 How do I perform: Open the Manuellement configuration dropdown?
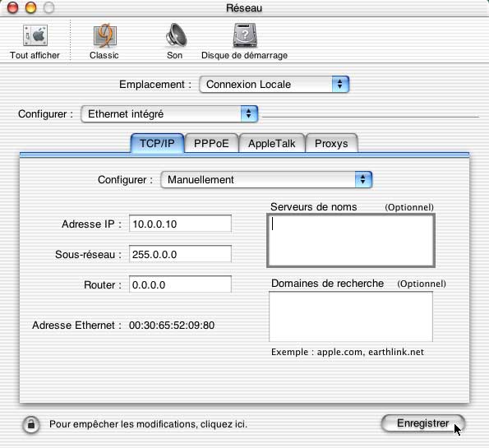tap(266, 180)
